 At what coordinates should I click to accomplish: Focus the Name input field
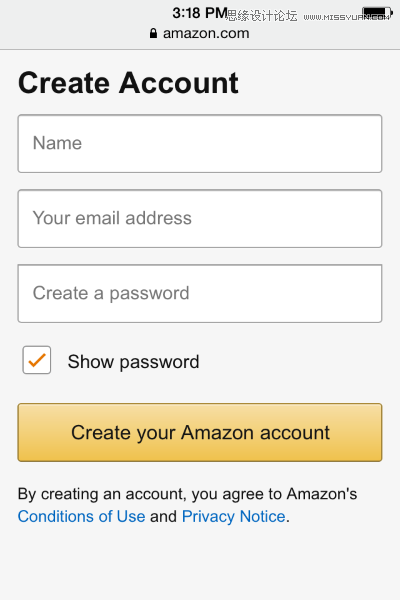click(200, 143)
